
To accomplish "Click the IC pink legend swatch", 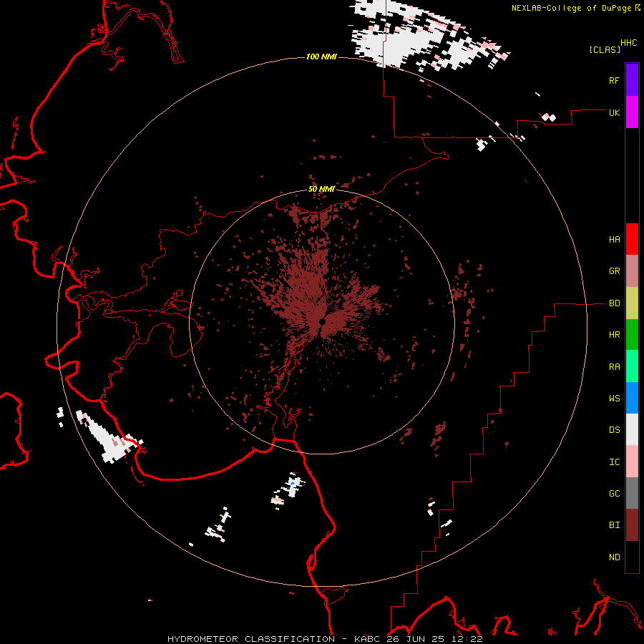I will click(x=632, y=462).
